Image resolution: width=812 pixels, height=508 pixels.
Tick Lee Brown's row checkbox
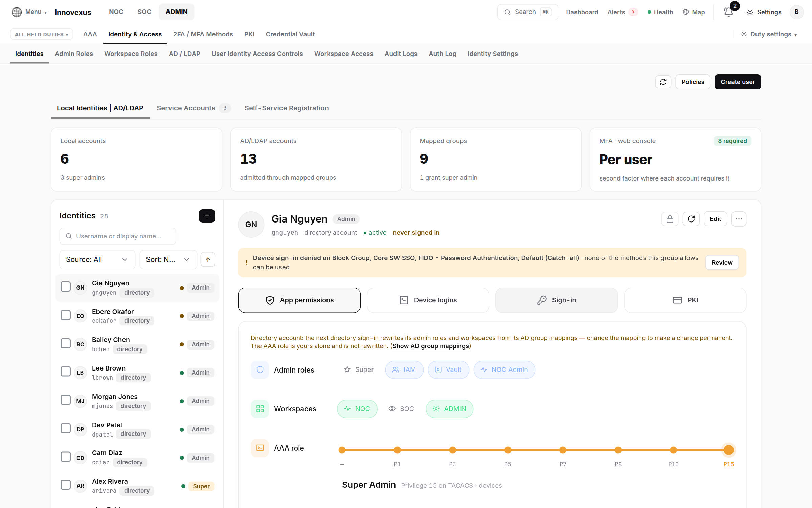pos(65,372)
